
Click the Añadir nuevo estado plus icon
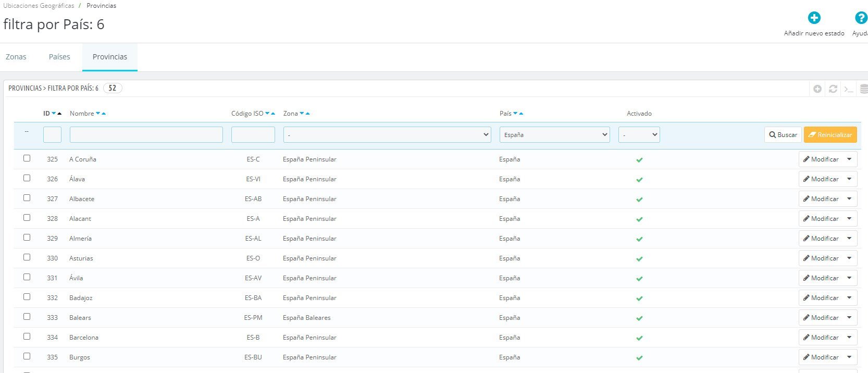[x=814, y=18]
